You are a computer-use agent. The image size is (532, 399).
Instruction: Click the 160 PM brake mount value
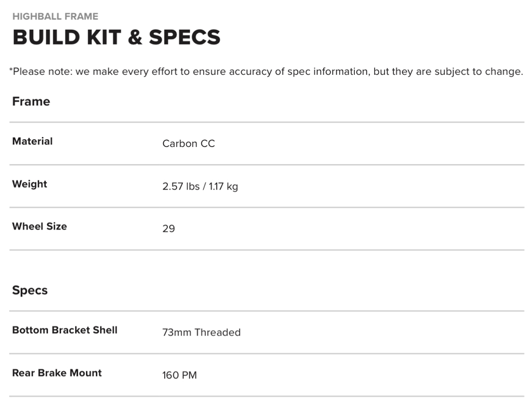tap(180, 375)
